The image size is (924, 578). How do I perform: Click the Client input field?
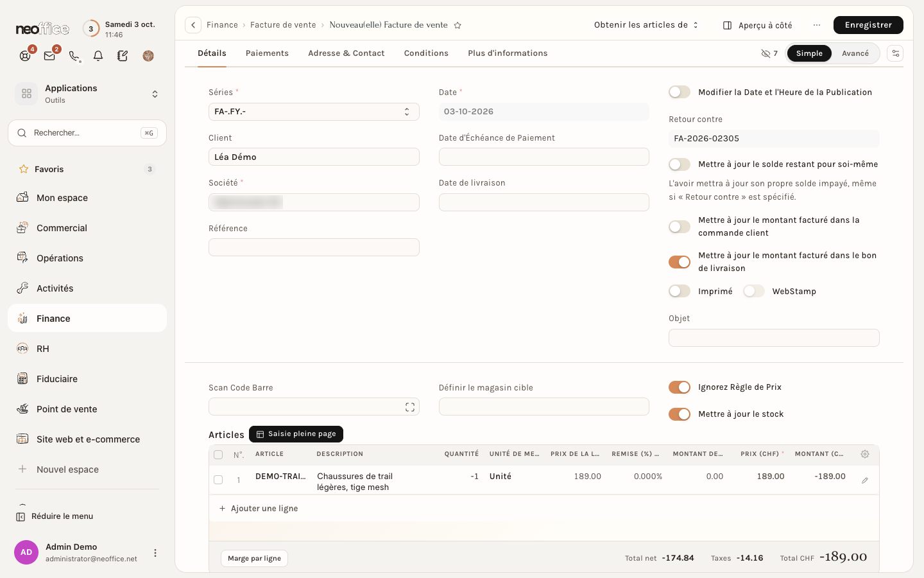(314, 157)
